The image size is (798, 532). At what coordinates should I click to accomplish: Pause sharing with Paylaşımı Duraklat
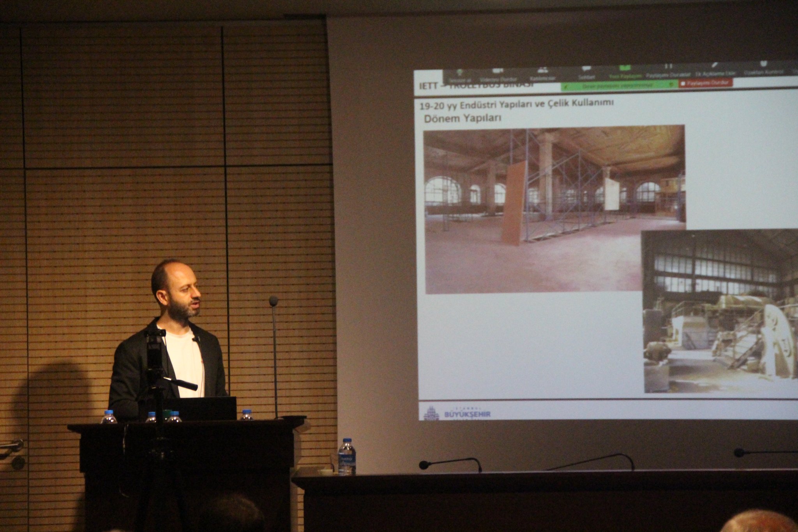pos(668,71)
